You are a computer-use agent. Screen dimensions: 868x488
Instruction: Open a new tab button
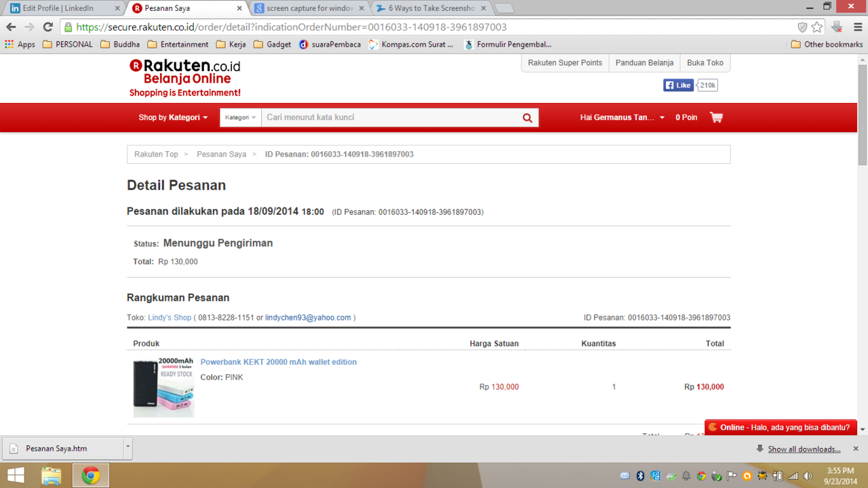[504, 9]
